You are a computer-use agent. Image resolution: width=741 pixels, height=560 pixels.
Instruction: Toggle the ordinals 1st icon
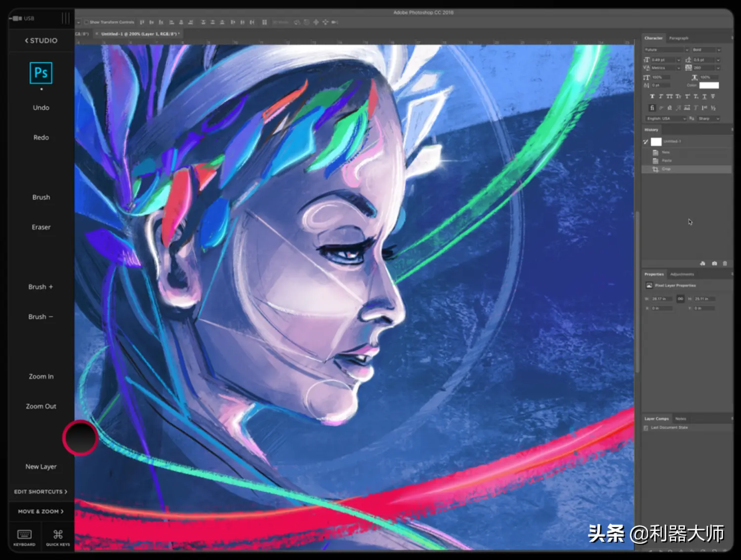(x=704, y=108)
